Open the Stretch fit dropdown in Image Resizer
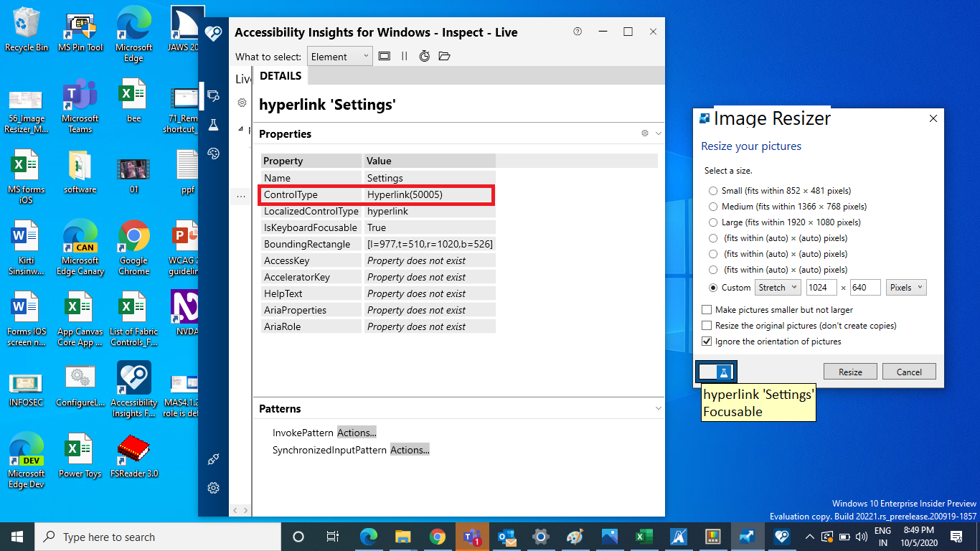The width and height of the screenshot is (980, 551). (x=778, y=287)
